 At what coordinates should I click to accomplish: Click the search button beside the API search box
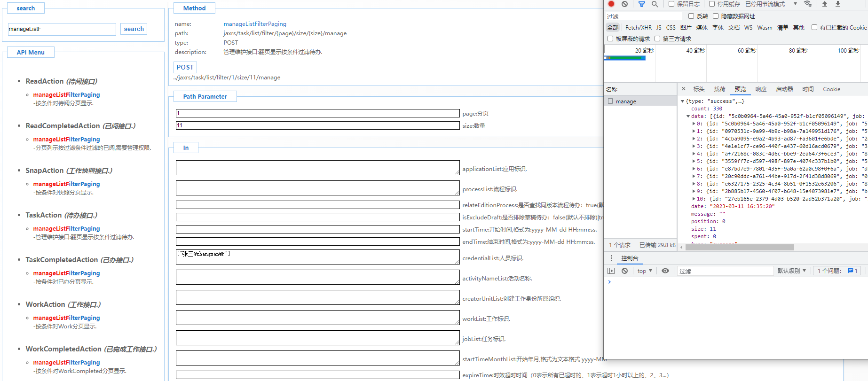(134, 29)
